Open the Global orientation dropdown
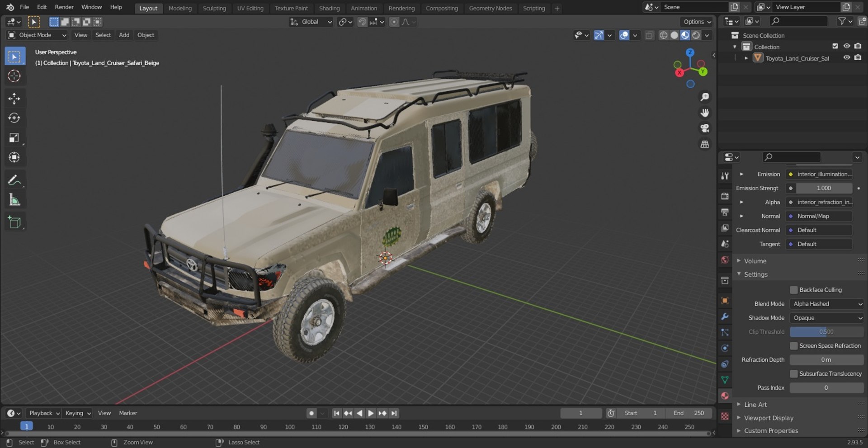 [x=311, y=22]
